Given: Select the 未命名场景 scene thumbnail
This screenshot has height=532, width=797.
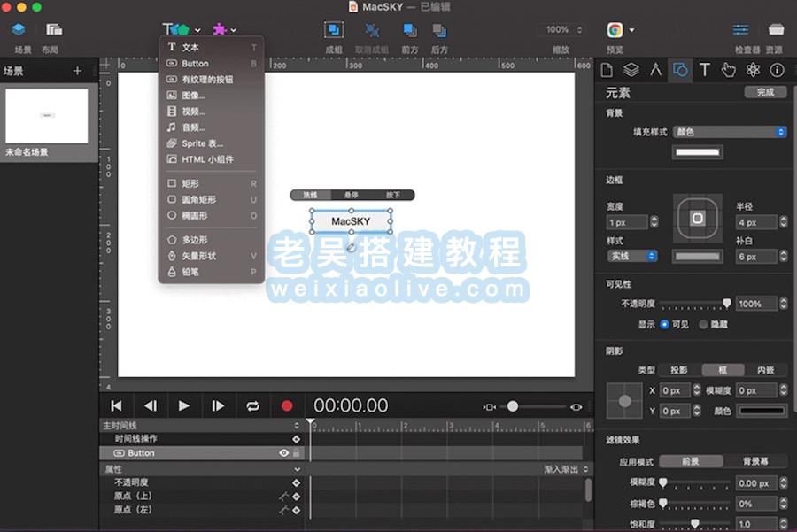Looking at the screenshot, I should (x=47, y=117).
